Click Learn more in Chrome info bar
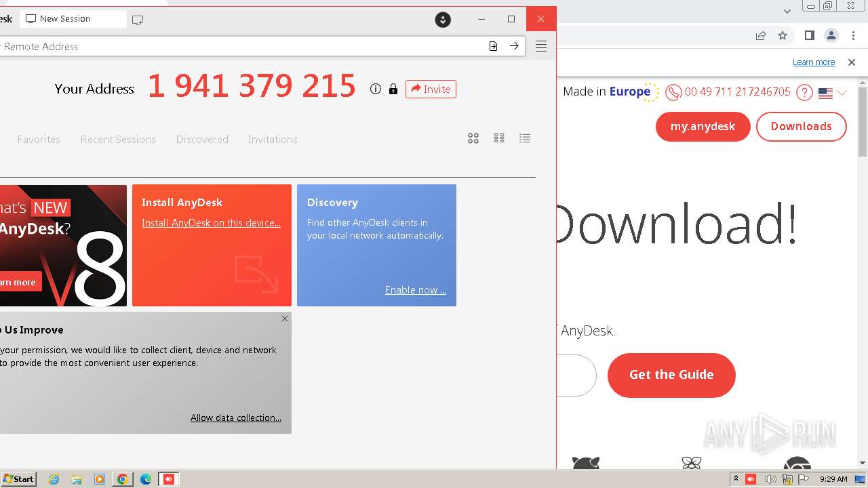868x488 pixels. [814, 62]
